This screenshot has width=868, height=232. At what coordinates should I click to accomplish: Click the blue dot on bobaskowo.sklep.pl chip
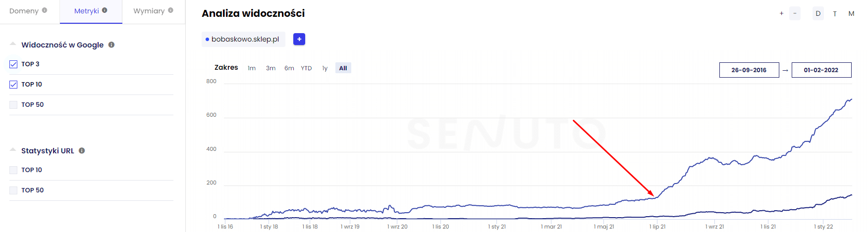point(207,40)
